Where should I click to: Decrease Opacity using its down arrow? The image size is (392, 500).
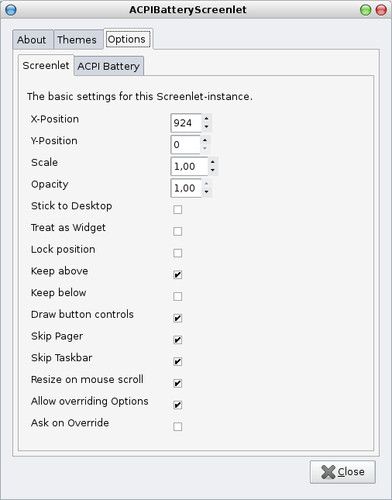(x=207, y=192)
